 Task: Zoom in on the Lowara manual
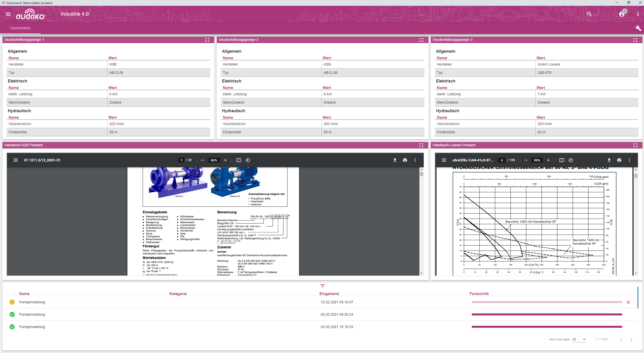point(548,160)
